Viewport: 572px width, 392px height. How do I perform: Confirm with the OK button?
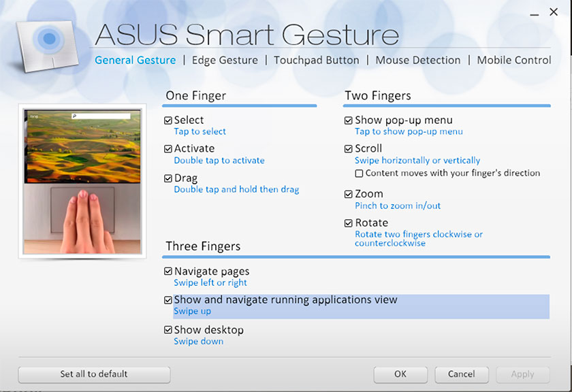tap(400, 374)
